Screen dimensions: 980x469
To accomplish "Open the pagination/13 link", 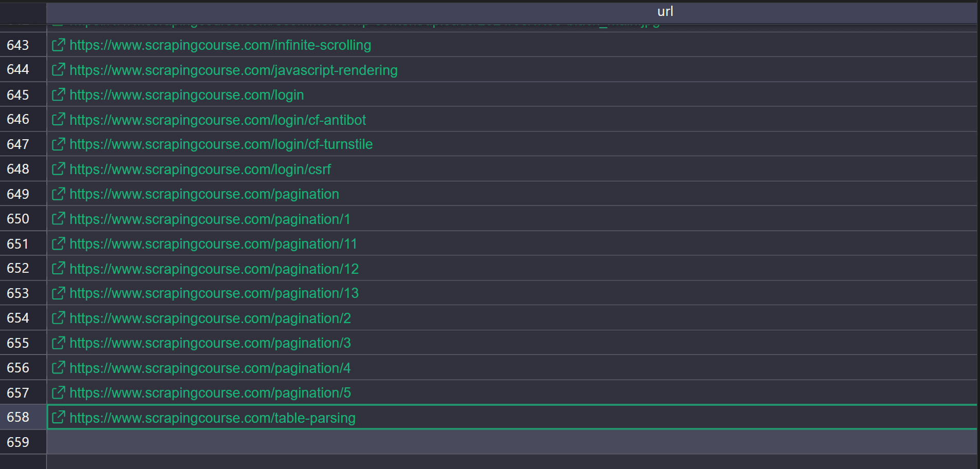I will [x=214, y=293].
